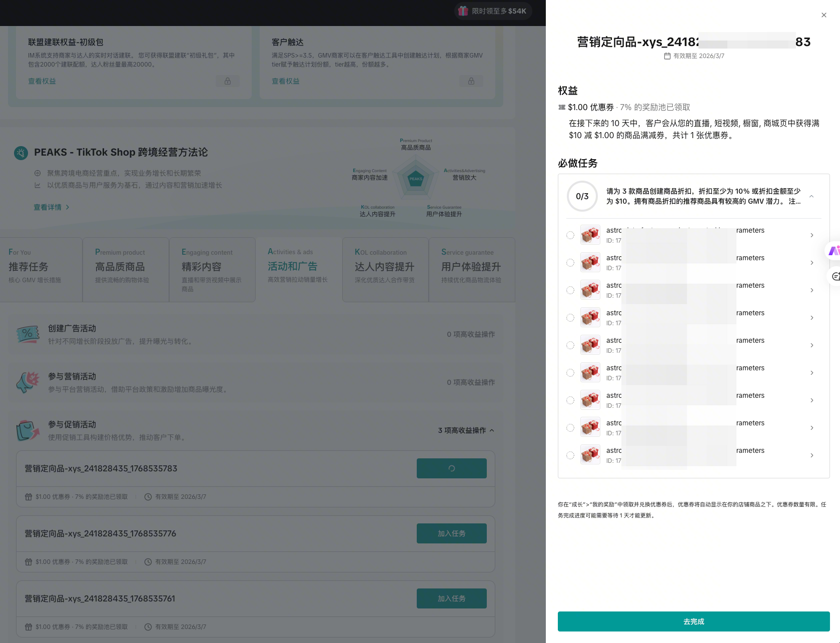
Task: Select the last product radio button
Action: (570, 455)
